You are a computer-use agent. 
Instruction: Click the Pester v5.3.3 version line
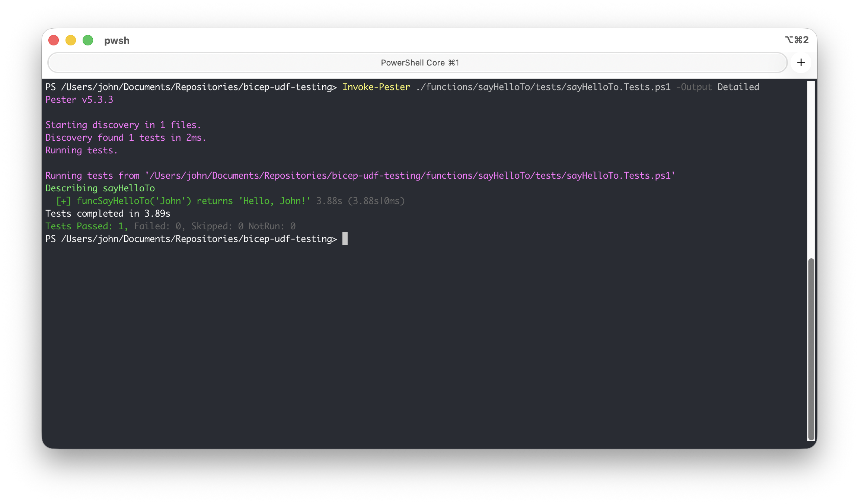(79, 99)
